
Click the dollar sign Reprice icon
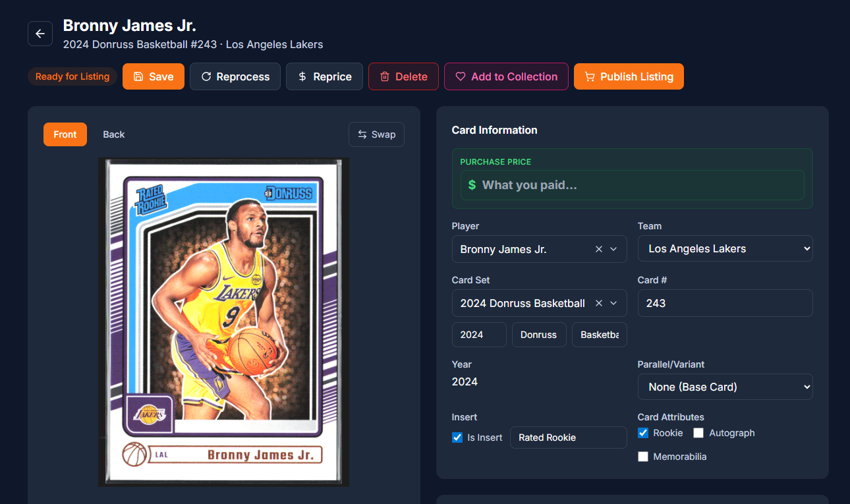click(302, 76)
